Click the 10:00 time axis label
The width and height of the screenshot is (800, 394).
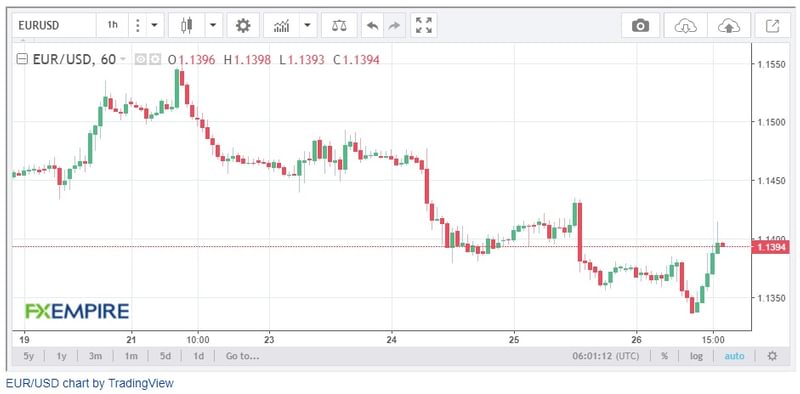(x=198, y=339)
